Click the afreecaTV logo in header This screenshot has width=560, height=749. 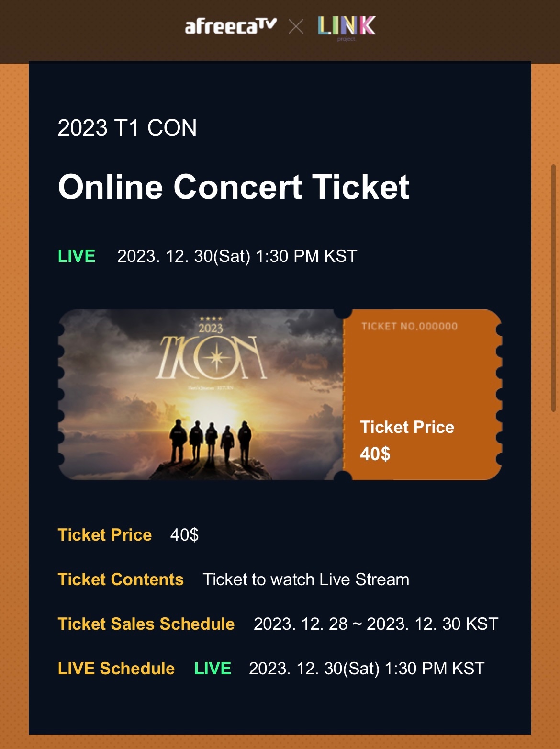pos(231,26)
